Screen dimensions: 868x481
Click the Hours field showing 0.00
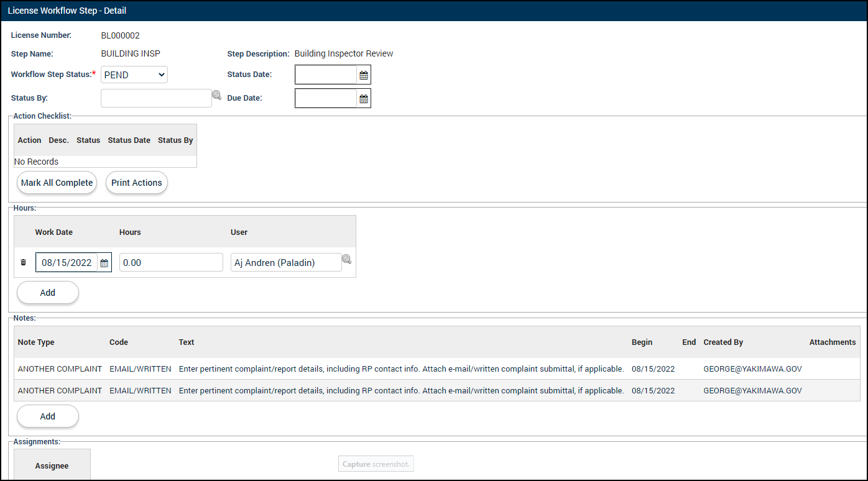(x=171, y=262)
